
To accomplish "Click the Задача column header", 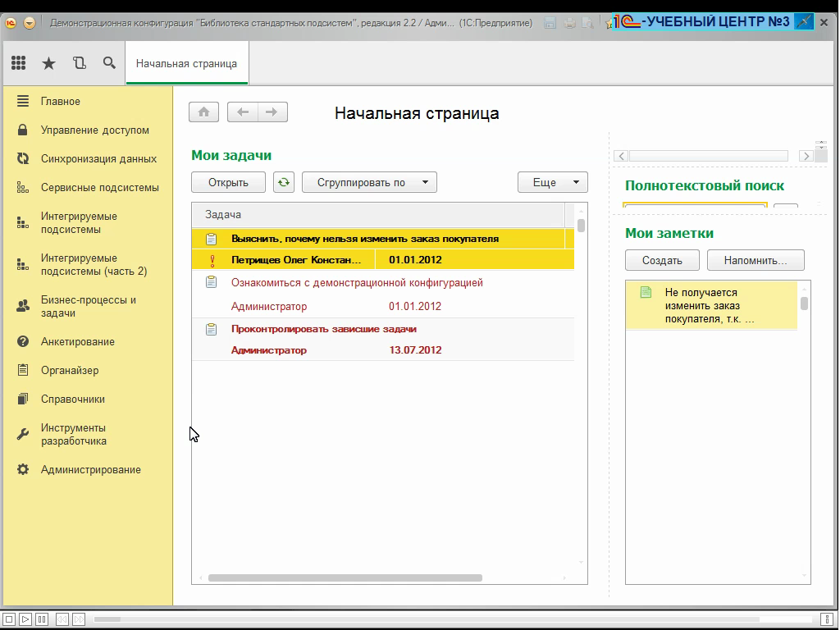I will coord(378,215).
